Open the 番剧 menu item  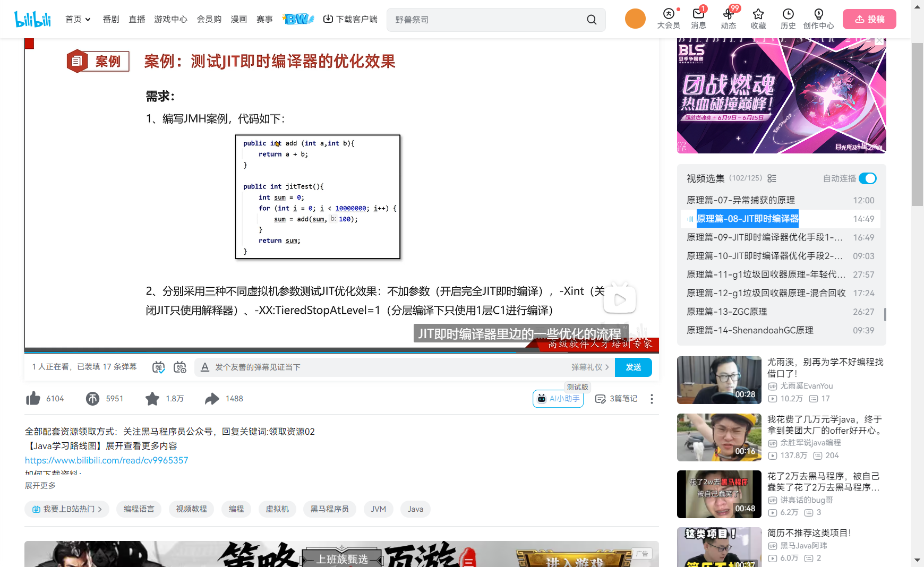coord(110,19)
